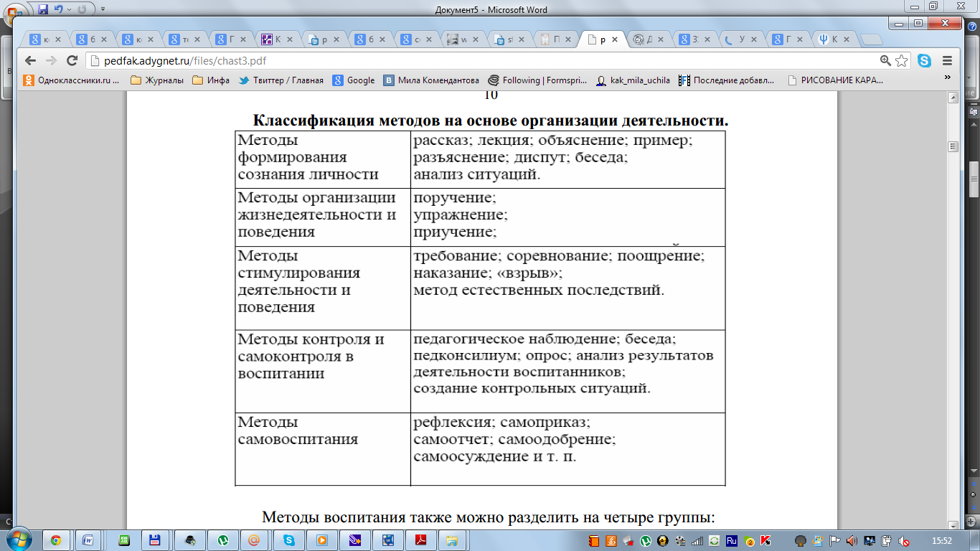Click the Skype extension icon in Chrome toolbar
Screen dimensions: 980x551
(924, 61)
